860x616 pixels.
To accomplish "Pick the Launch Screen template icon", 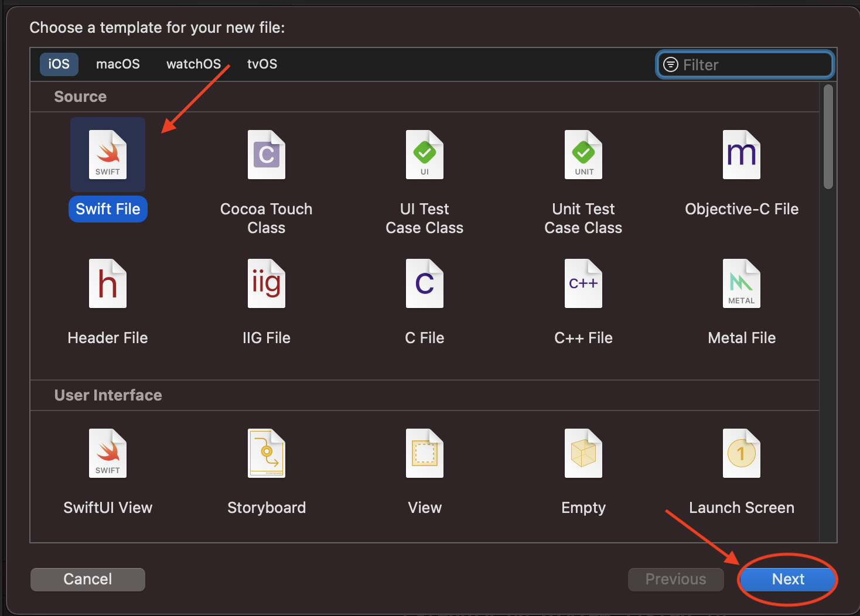I will tap(742, 453).
